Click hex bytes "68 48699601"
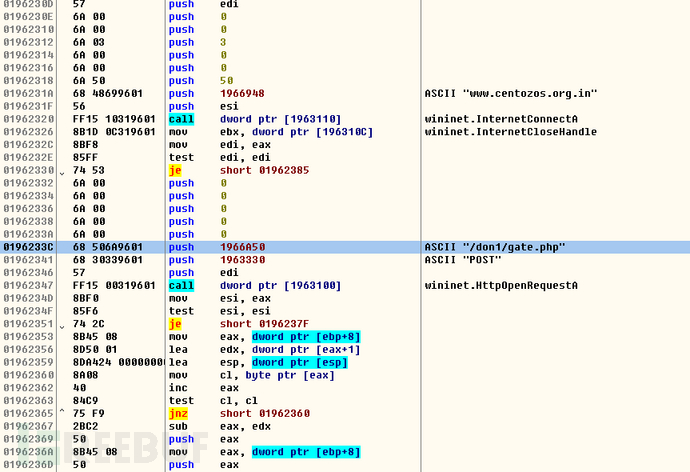 (x=108, y=94)
